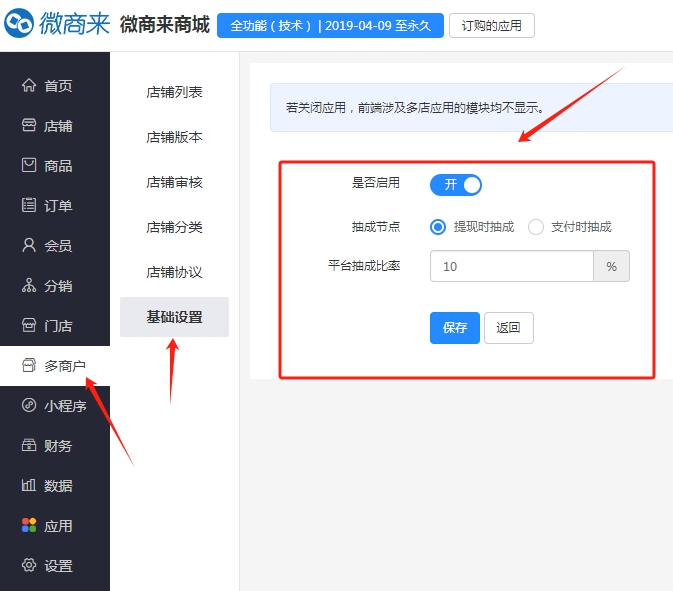Click the 店铺 shop icon in sidebar
This screenshot has width=673, height=591.
pyautogui.click(x=29, y=126)
